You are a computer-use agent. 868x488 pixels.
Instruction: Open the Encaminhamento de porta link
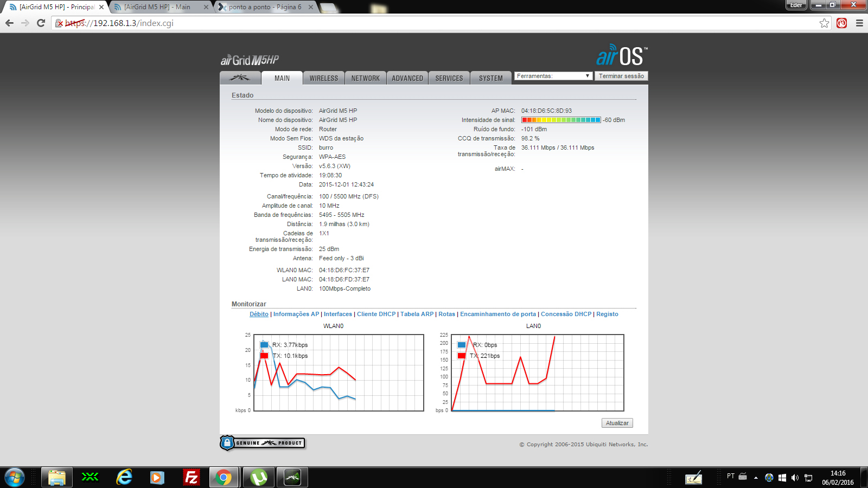(498, 314)
